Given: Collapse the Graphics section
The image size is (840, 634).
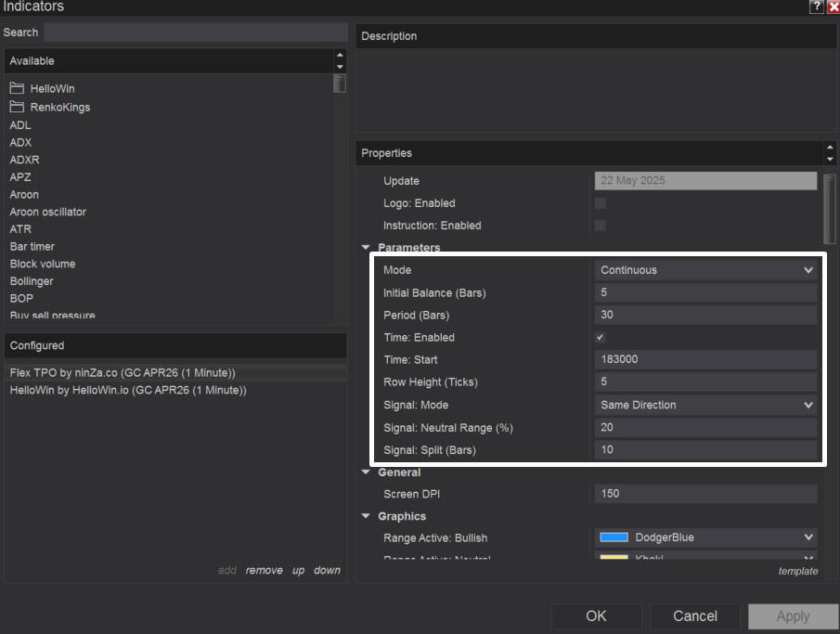Looking at the screenshot, I should tap(366, 516).
